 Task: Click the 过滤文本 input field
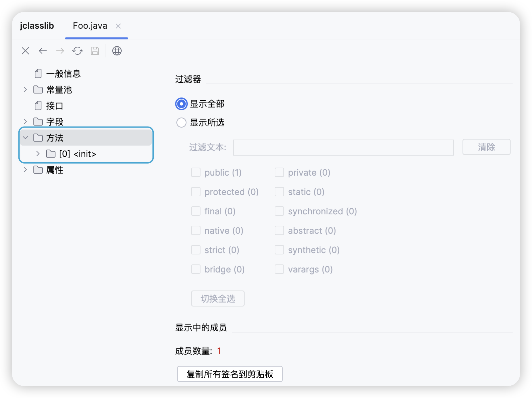(x=343, y=148)
